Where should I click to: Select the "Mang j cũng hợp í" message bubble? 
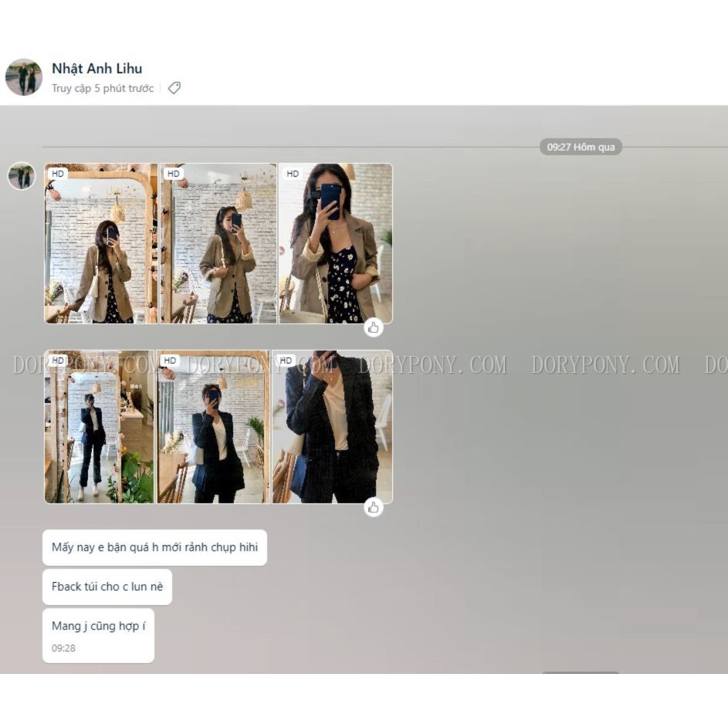tap(98, 626)
